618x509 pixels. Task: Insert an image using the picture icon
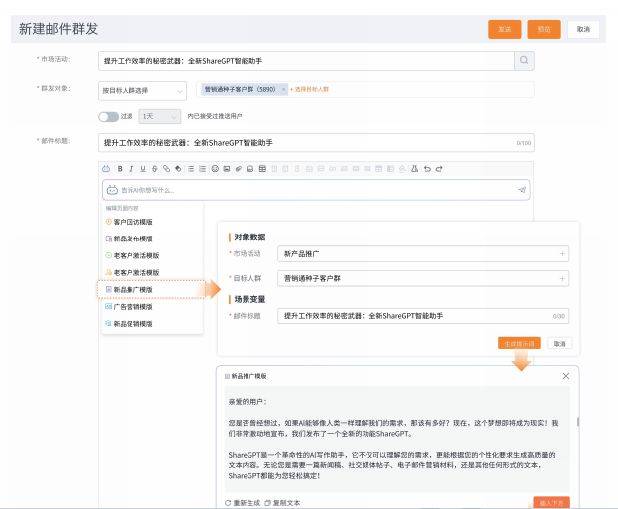coord(227,169)
